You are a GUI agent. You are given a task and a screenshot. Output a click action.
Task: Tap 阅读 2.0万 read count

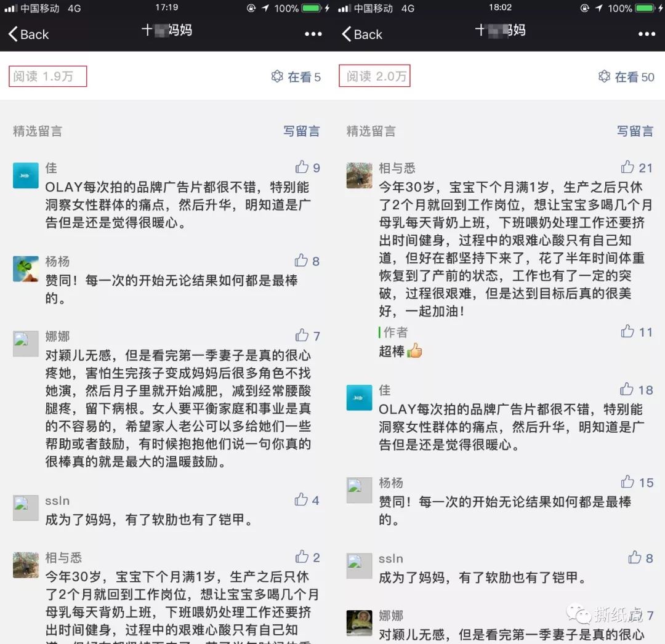tap(374, 76)
